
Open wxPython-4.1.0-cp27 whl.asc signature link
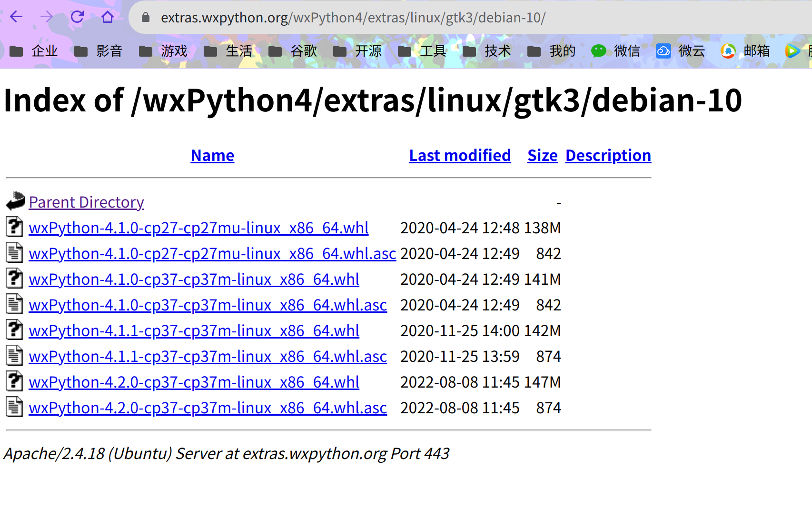tap(212, 253)
